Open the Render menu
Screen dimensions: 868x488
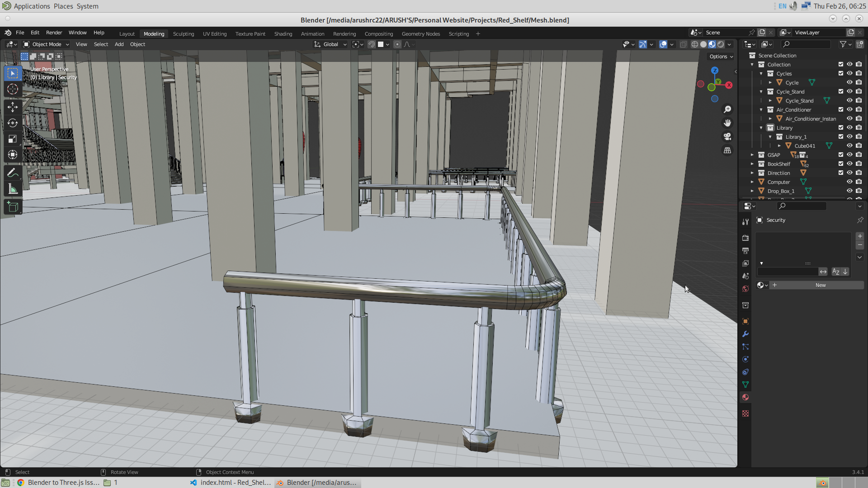pyautogui.click(x=54, y=33)
